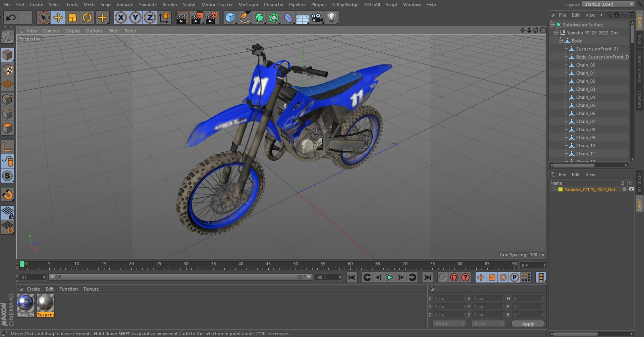Viewport: 644px width, 337px height.
Task: Switch to Texture mode checkered icon
Action: point(7,70)
